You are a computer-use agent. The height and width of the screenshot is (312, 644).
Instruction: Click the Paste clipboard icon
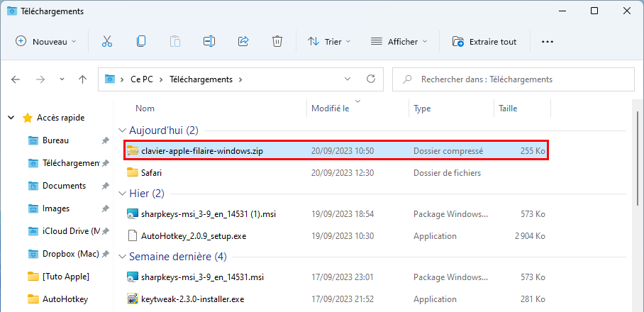click(175, 41)
